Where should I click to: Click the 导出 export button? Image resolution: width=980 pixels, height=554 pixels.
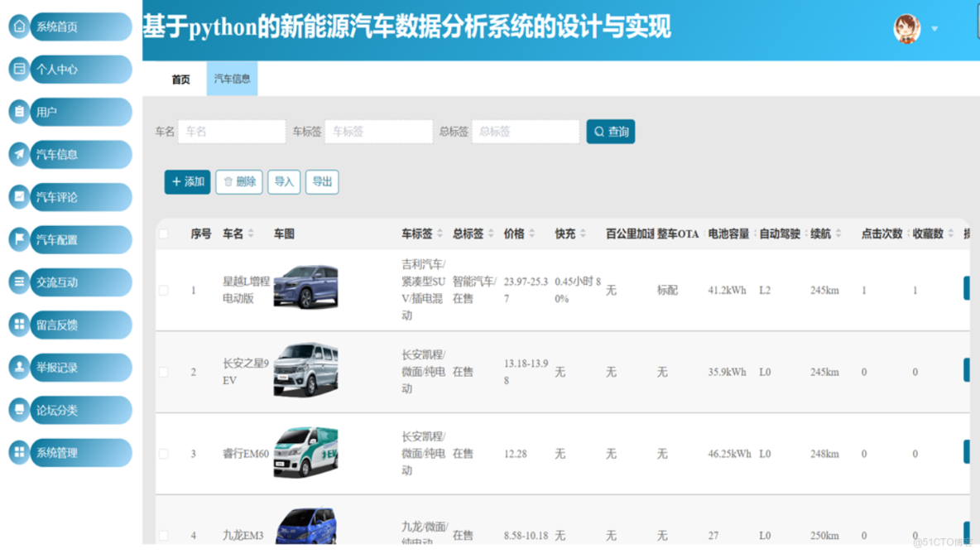(322, 182)
